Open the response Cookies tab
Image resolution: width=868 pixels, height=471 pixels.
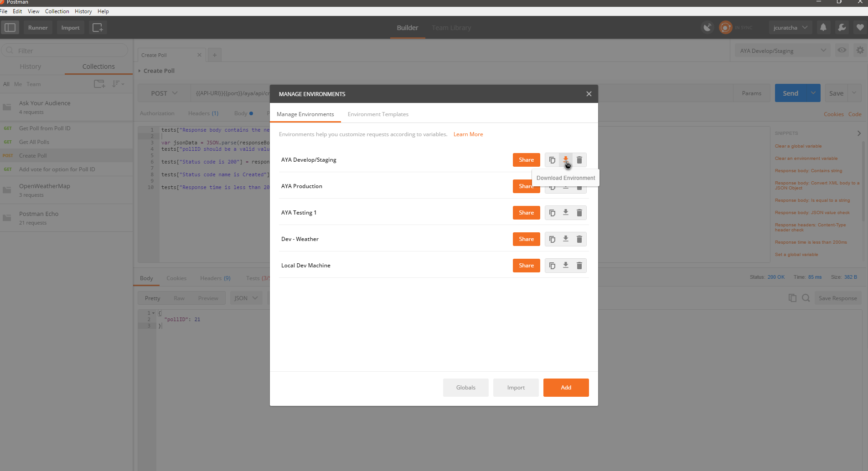click(176, 278)
